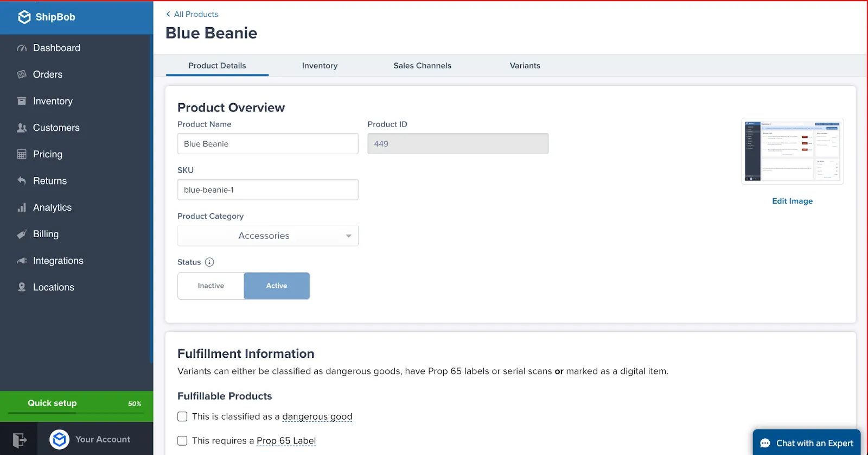
Task: Switch to the Inventory tab
Action: click(320, 66)
